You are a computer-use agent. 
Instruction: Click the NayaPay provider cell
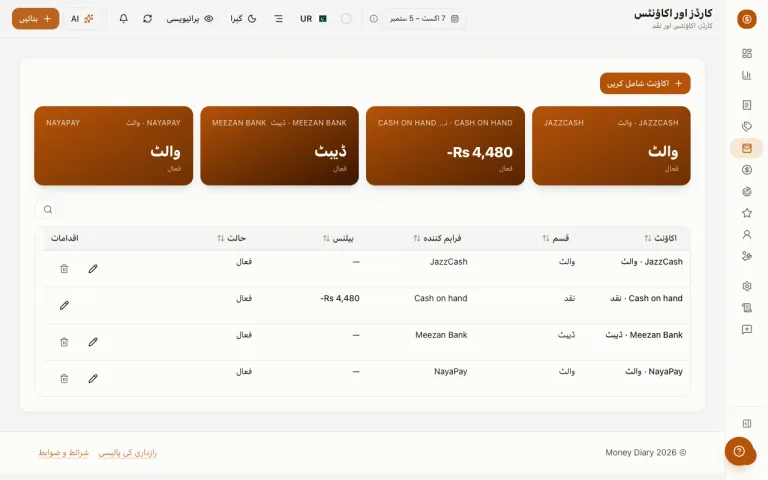click(x=451, y=371)
